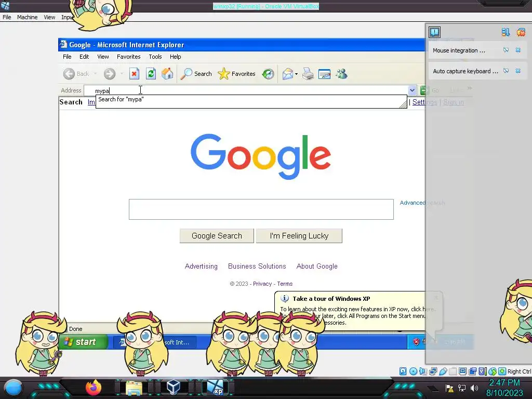Click the display settings indicator icon
532x399 pixels.
click(462, 371)
